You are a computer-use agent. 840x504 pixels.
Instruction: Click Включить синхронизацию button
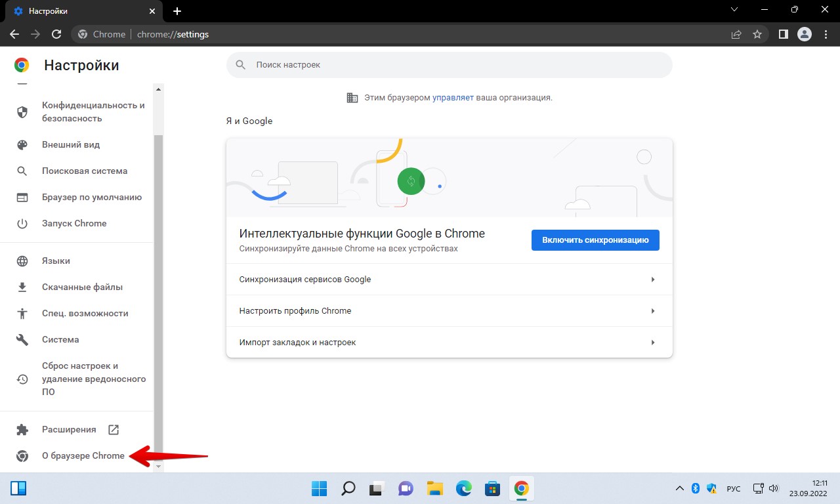coord(595,240)
